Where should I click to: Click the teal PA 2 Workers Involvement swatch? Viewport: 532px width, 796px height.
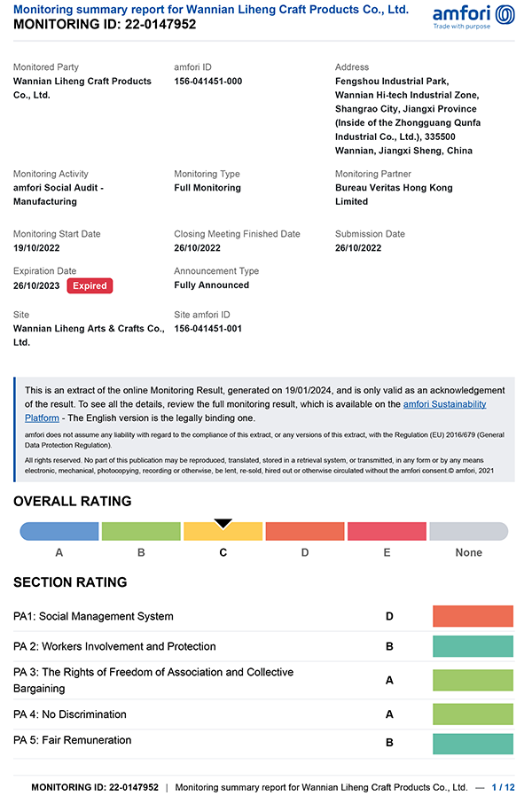coord(473,646)
